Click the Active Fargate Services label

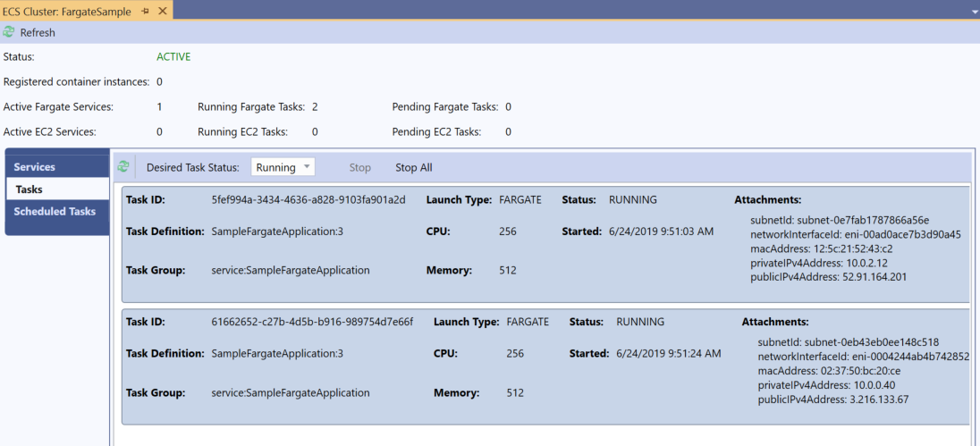[x=59, y=107]
